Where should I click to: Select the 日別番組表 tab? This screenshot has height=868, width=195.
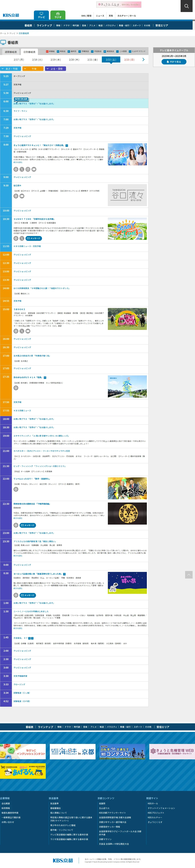29,52
